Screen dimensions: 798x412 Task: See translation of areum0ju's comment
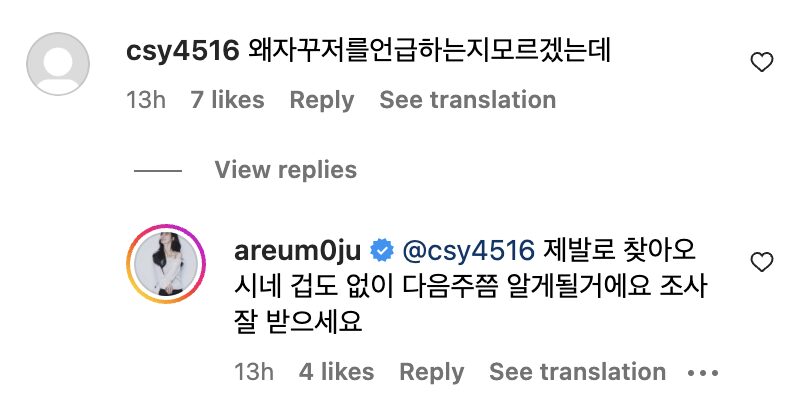pos(577,372)
